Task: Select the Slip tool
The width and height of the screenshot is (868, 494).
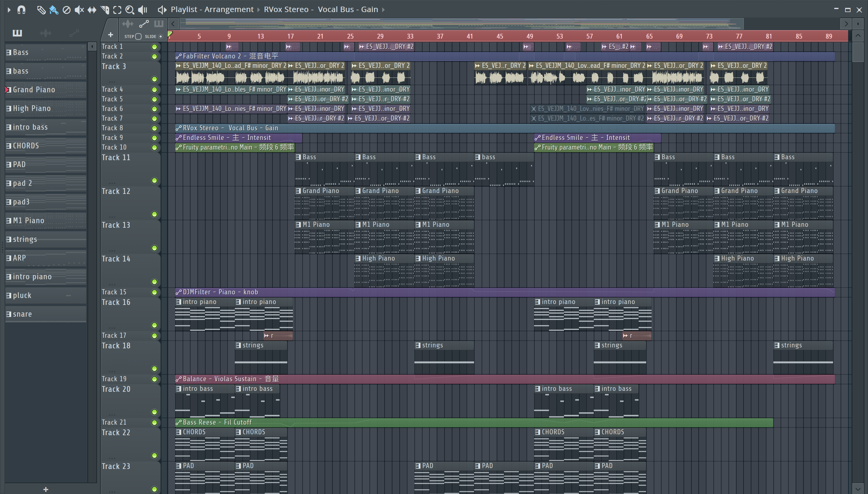Action: (x=92, y=10)
